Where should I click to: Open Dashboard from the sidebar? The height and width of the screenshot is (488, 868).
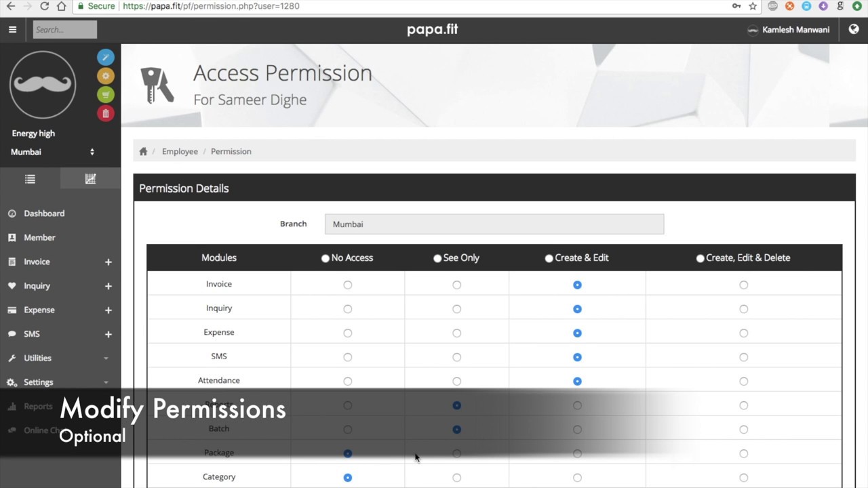[x=44, y=213]
